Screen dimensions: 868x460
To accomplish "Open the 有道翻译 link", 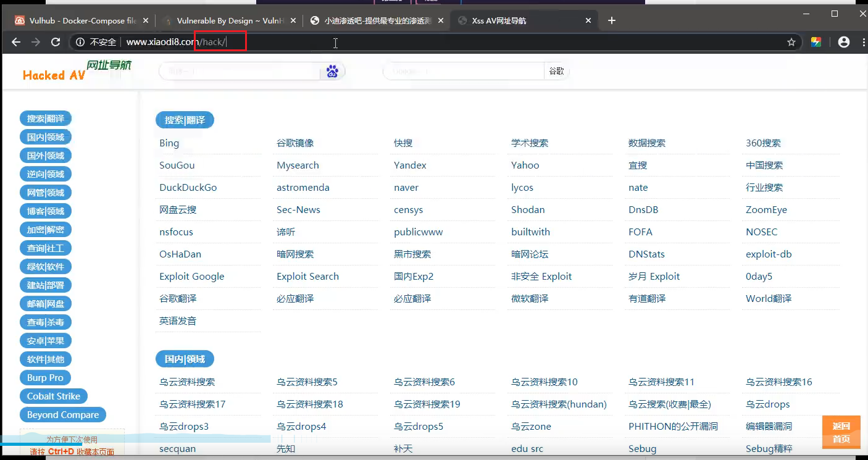I will coord(647,299).
